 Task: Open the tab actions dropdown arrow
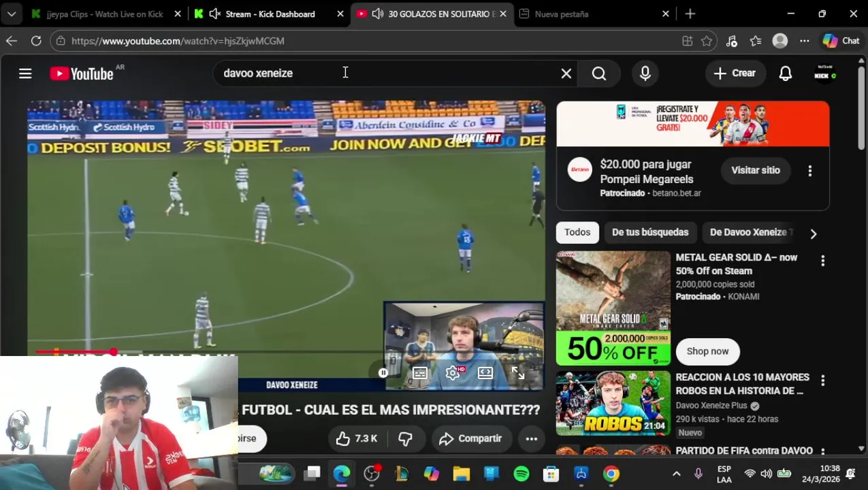tap(12, 14)
